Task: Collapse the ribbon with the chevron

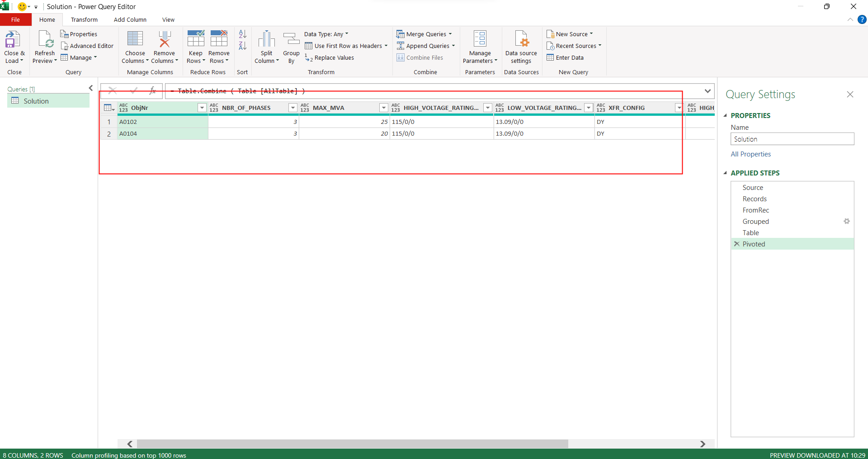Action: tap(850, 19)
